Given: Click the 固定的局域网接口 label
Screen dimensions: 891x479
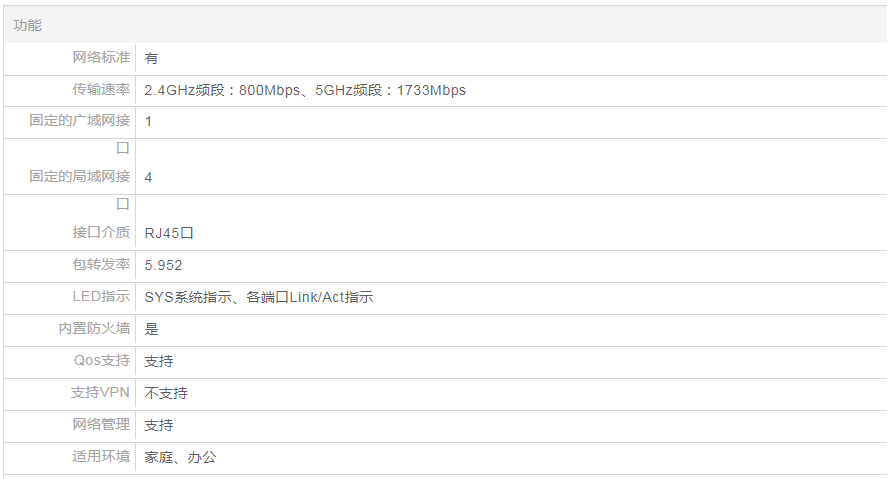Looking at the screenshot, I should tap(80, 177).
